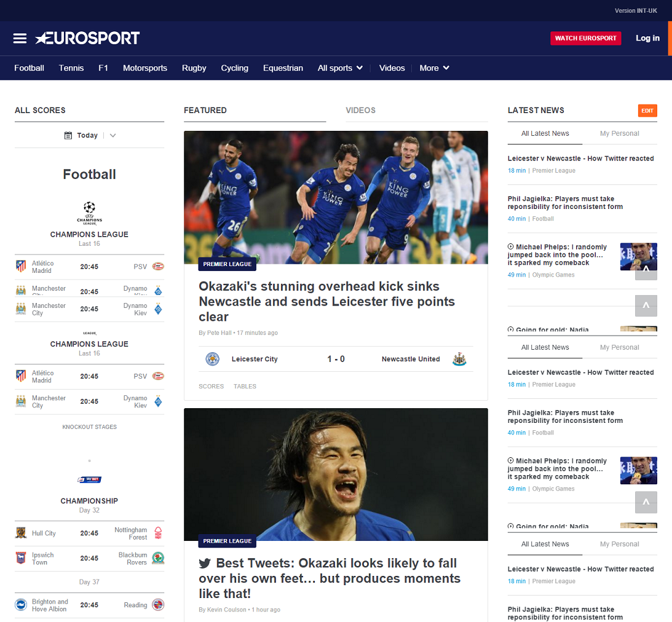Click the Day 32 label
Viewport: 672px width, 622px height.
click(89, 510)
